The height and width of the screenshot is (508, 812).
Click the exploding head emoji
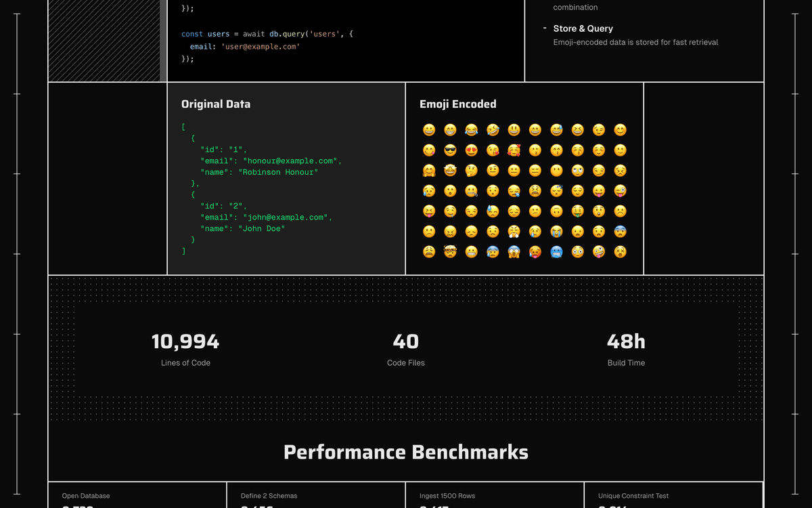click(x=450, y=252)
